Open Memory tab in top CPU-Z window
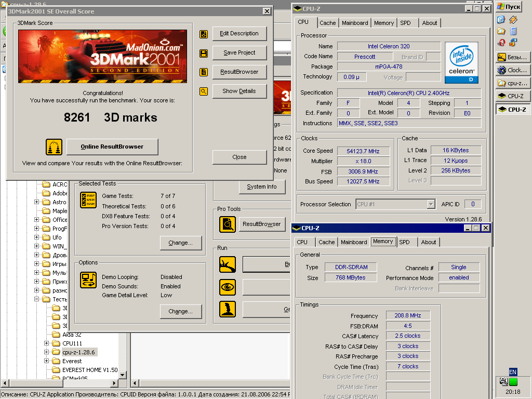Viewport: 532px width, 399px height. point(384,23)
